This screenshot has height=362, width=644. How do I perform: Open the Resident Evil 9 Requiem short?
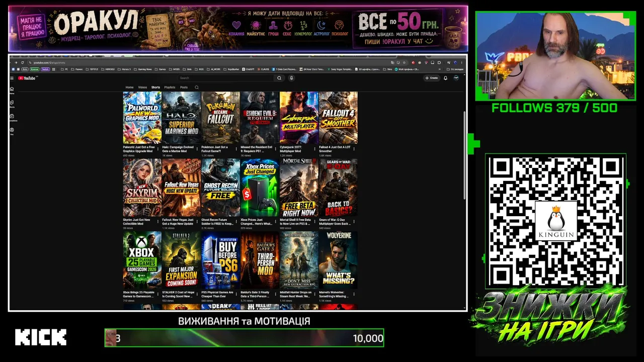tap(260, 118)
